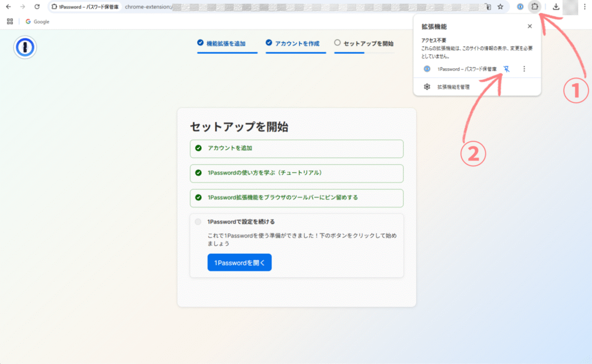Open the Chrome profile avatar
Viewport: 592px width, 364px height.
pos(570,7)
